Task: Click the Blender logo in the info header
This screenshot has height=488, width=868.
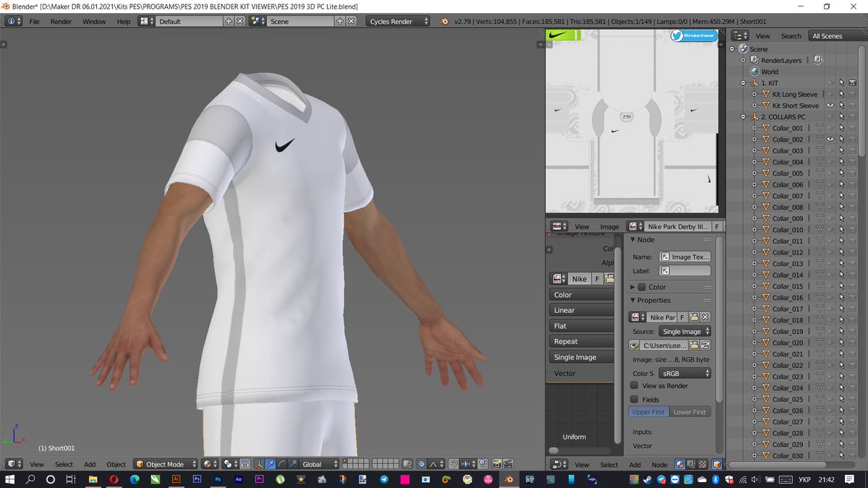Action: (x=443, y=21)
